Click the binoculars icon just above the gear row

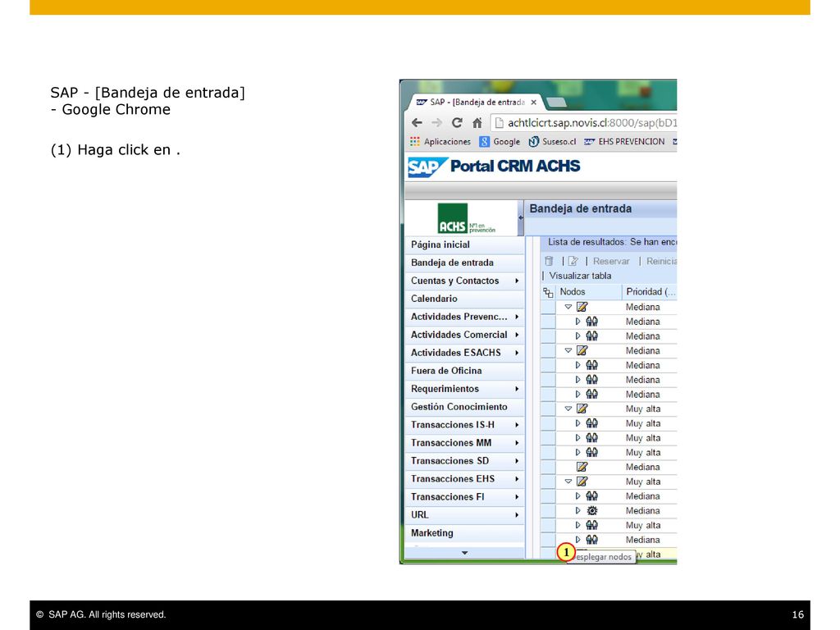(592, 496)
